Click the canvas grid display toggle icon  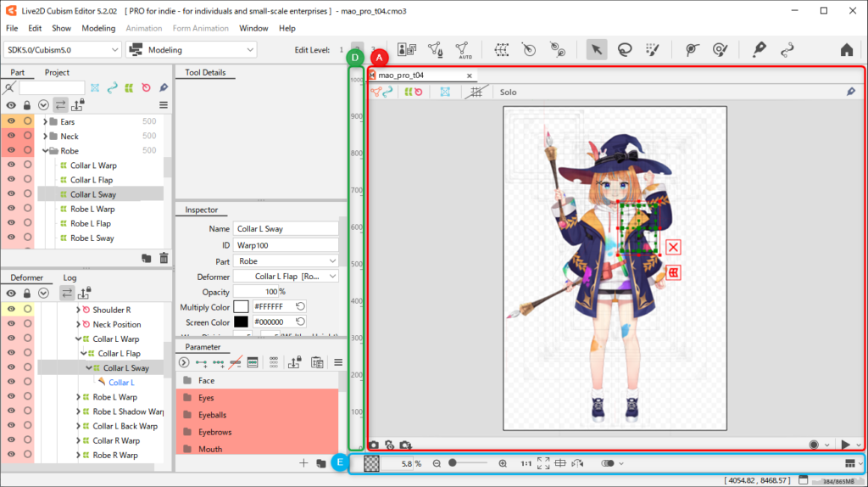(476, 92)
